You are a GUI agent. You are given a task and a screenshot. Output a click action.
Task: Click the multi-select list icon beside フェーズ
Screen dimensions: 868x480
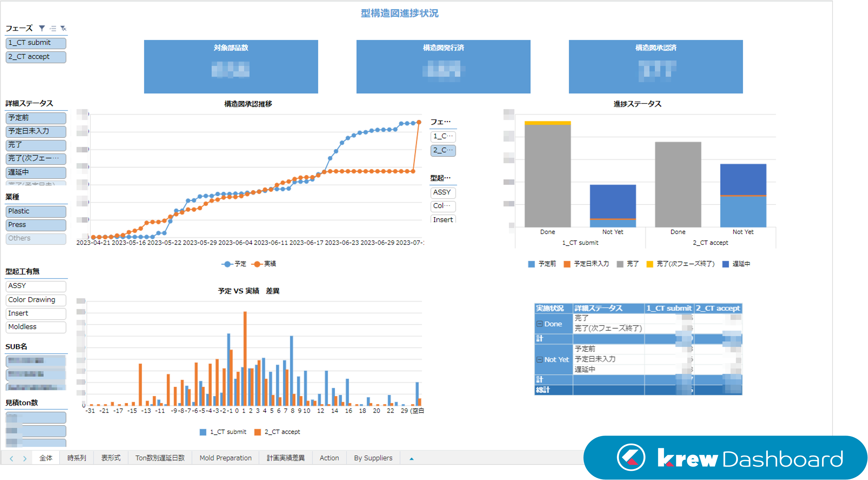coord(53,28)
